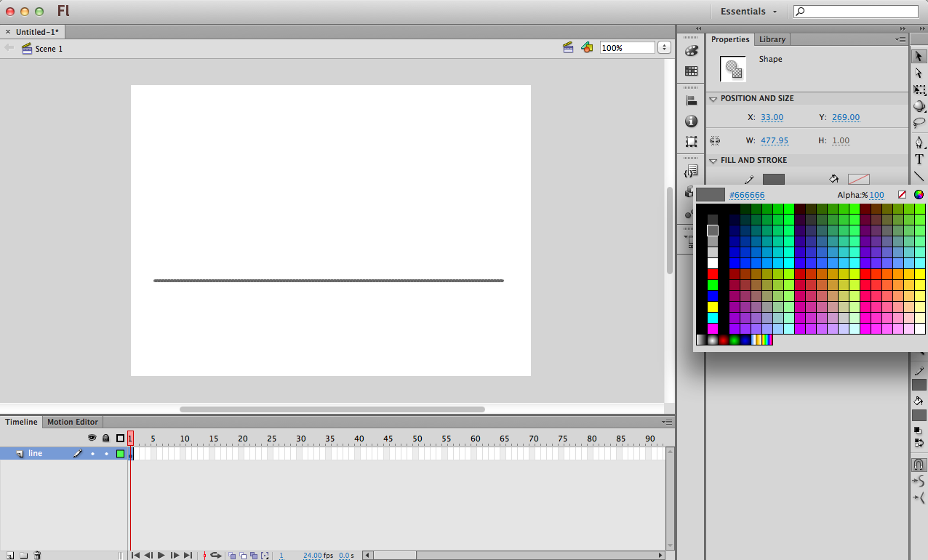928x560 pixels.
Task: Open the Swatches panel grid icon
Action: click(x=691, y=71)
